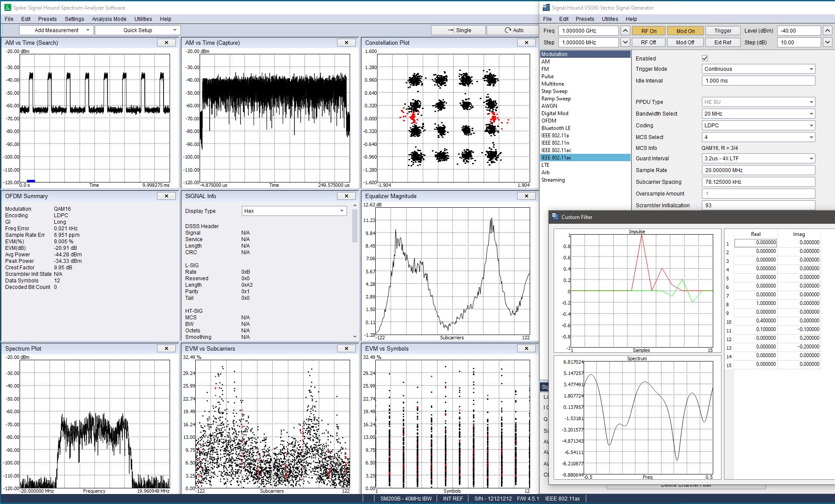This screenshot has width=835, height=504.
Task: Select IEEE 802.11ac in Modulation list
Action: pos(585,150)
